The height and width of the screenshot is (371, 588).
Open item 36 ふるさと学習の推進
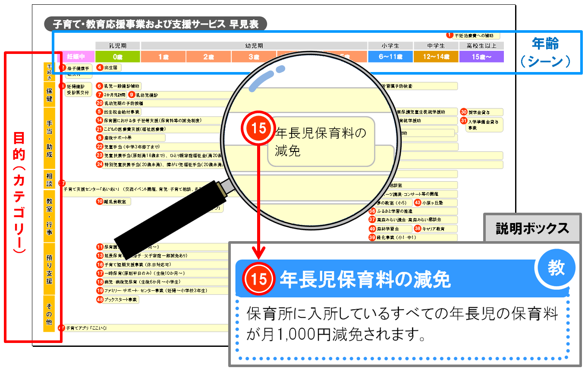point(413,211)
